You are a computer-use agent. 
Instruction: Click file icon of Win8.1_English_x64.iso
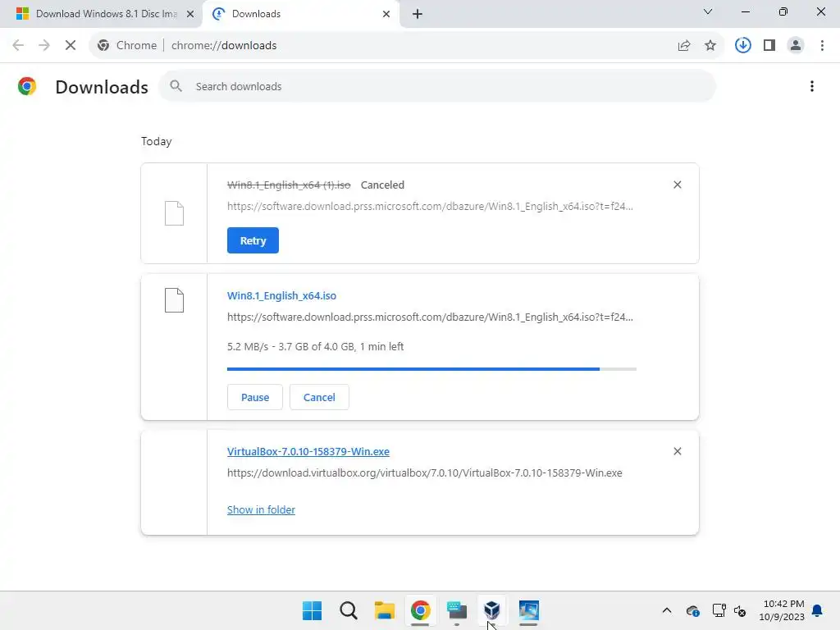coord(174,300)
